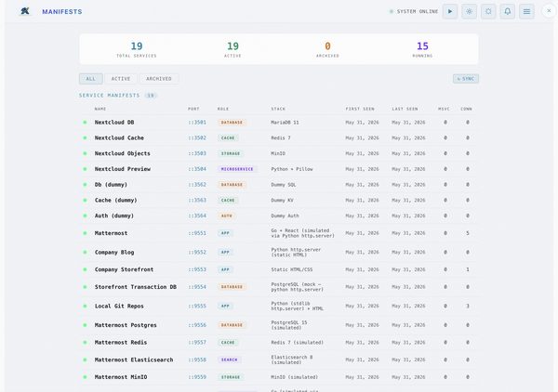Screen dimensions: 558x392
Task: Select the Nextcloud Objects service name
Action: [123, 153]
